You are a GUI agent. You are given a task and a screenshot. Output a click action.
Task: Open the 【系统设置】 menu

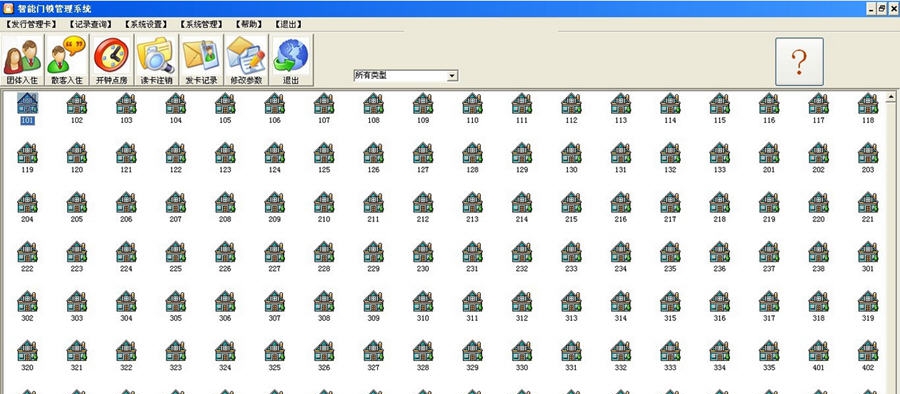tap(146, 24)
